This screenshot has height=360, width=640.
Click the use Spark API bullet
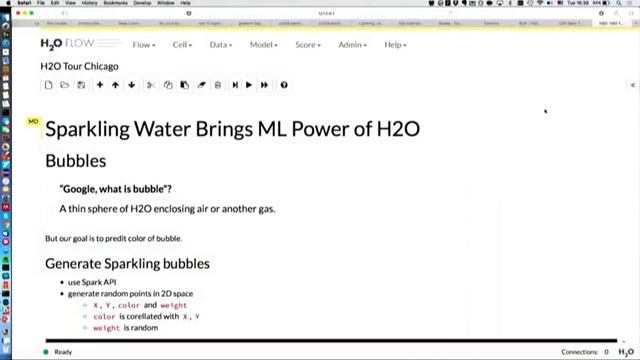coord(92,282)
